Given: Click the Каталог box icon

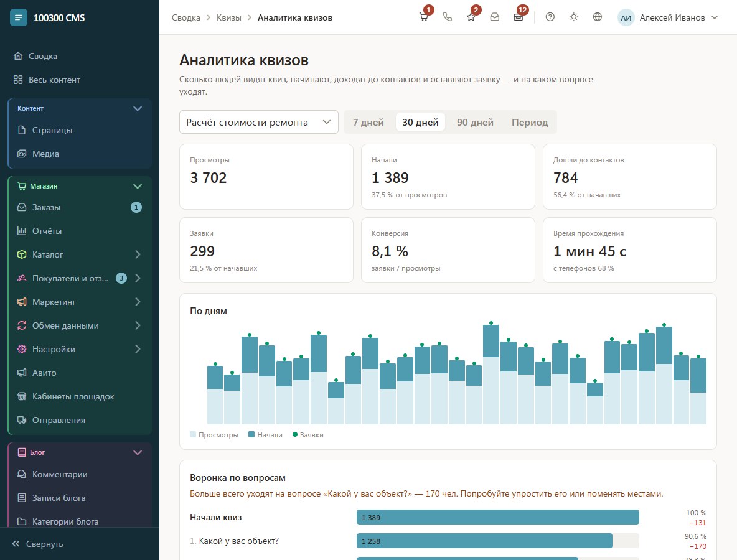Looking at the screenshot, I should tap(22, 254).
